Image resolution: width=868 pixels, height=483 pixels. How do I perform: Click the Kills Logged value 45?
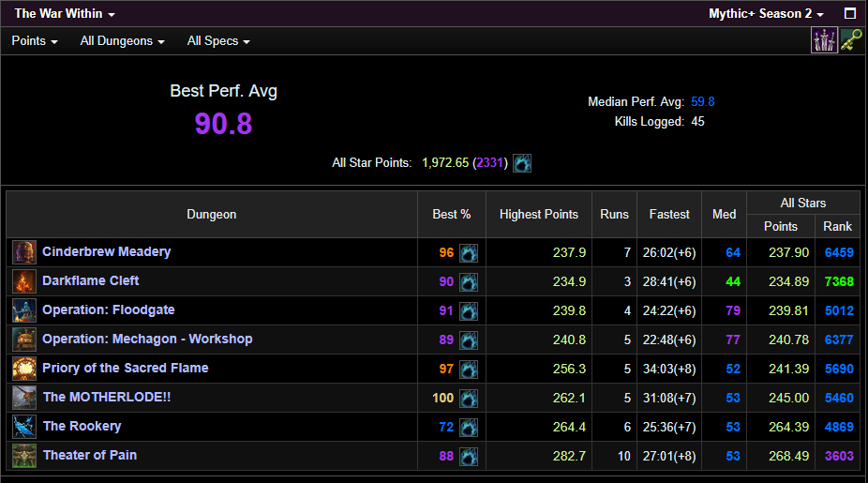[x=697, y=122]
